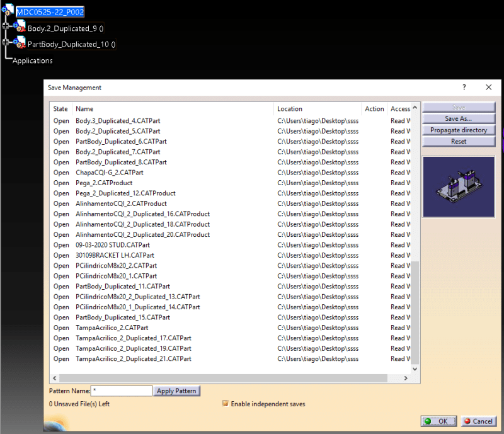504x434 pixels.
Task: Select the AlinhamentoCQI_2.CATProduct row
Action: click(x=231, y=203)
